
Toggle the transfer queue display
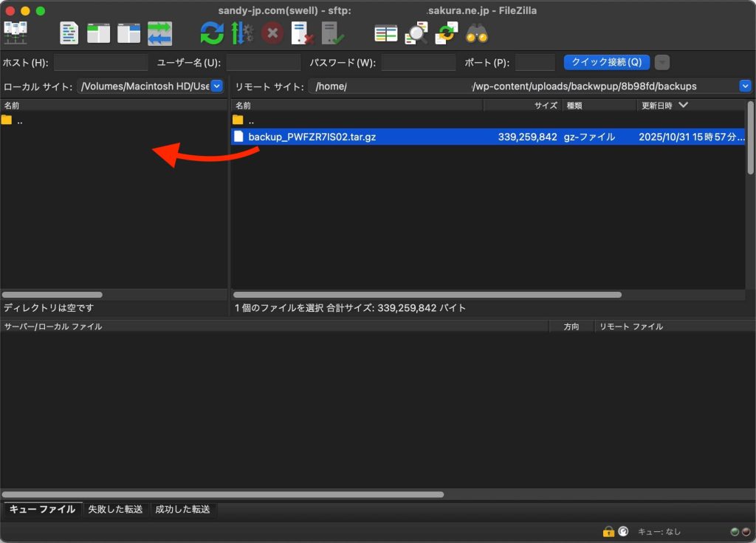click(159, 33)
